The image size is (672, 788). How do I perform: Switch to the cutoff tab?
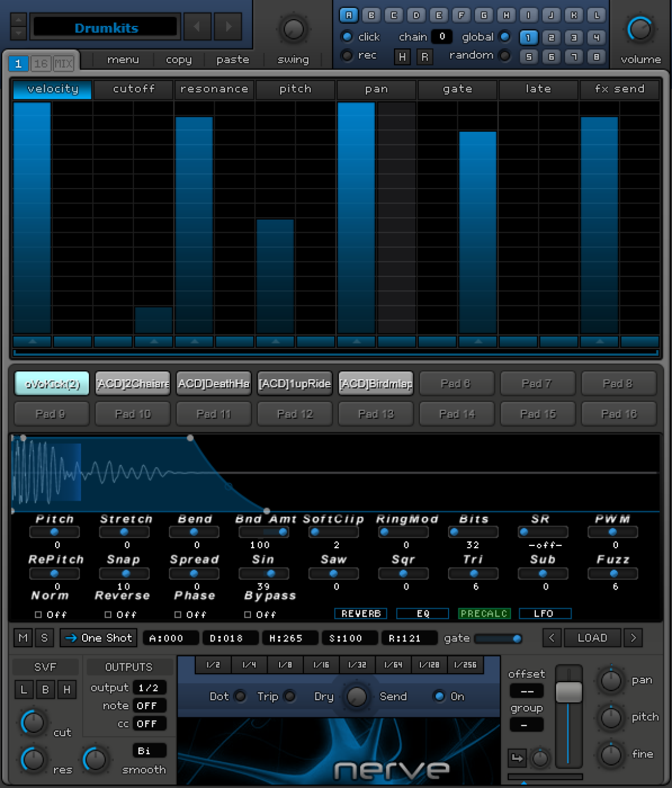(x=133, y=89)
